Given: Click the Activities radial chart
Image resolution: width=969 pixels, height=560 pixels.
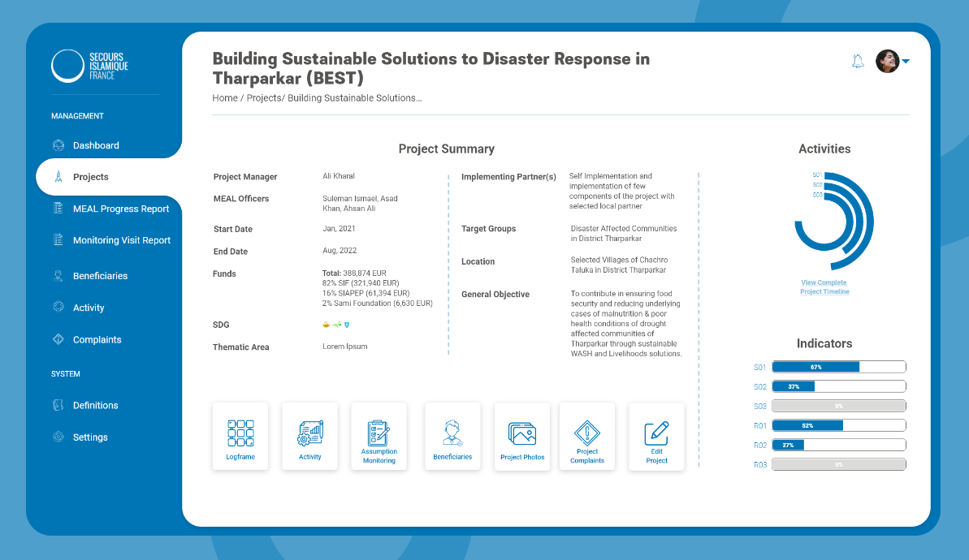Looking at the screenshot, I should (x=834, y=221).
